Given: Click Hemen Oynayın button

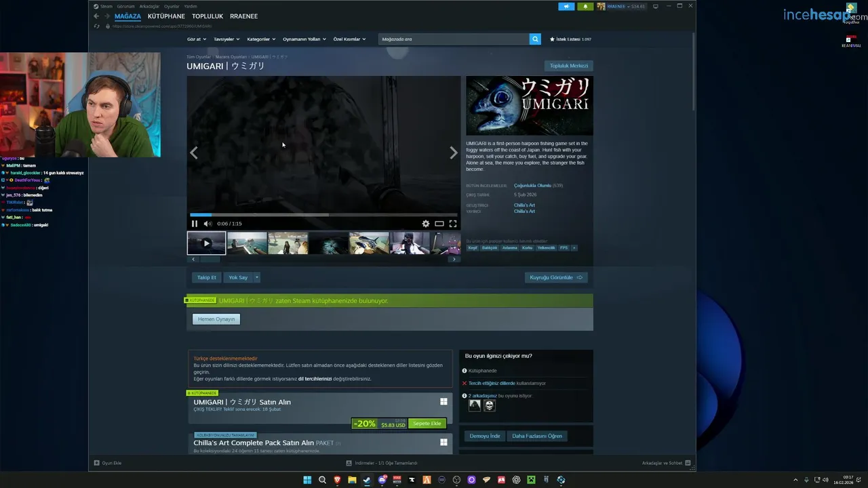Looking at the screenshot, I should (x=216, y=319).
